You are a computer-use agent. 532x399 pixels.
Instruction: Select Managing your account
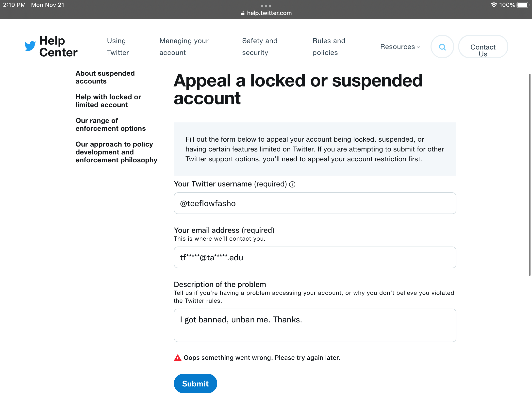[x=184, y=47]
